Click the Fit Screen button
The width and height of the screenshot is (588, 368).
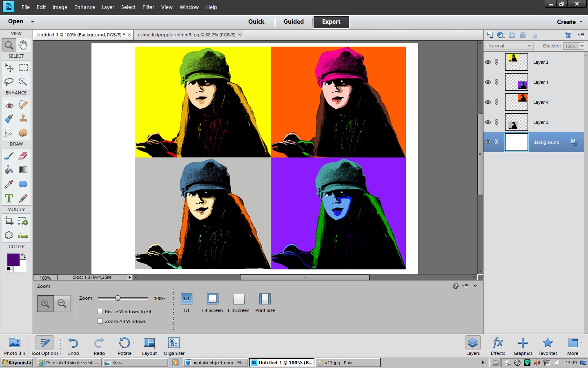click(212, 299)
